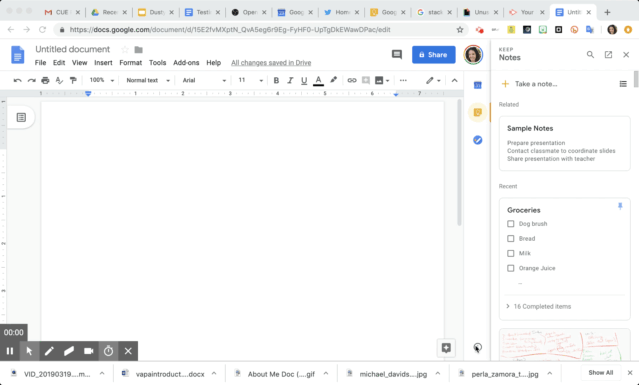Hide the menus with up chevron

point(454,81)
